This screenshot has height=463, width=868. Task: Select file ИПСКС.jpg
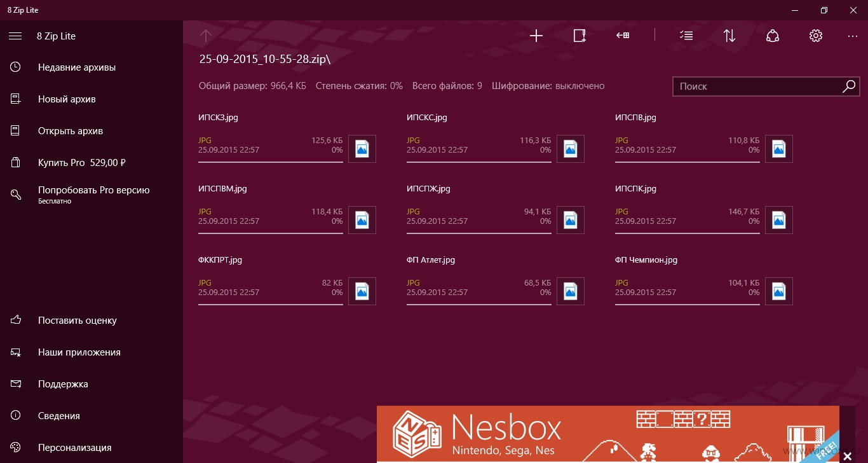(496, 139)
